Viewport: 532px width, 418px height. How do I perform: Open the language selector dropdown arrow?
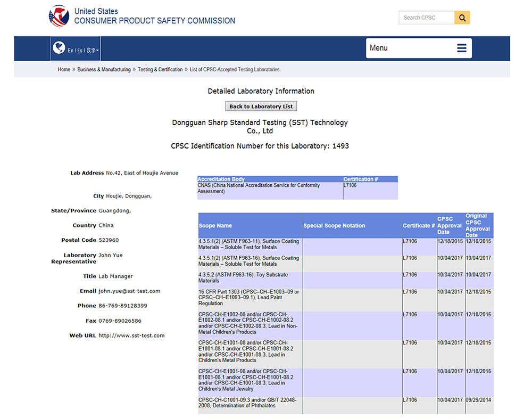coord(97,50)
